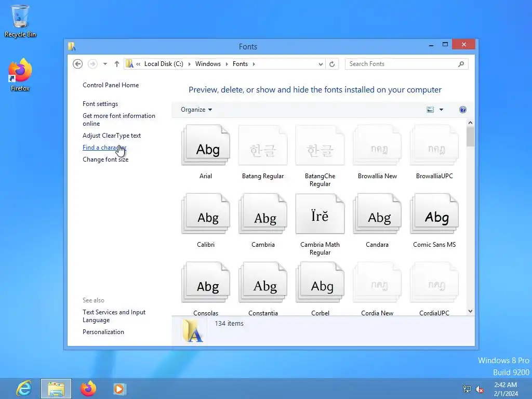Navigate to Local Disk (C:) in breadcrumb

(x=164, y=64)
